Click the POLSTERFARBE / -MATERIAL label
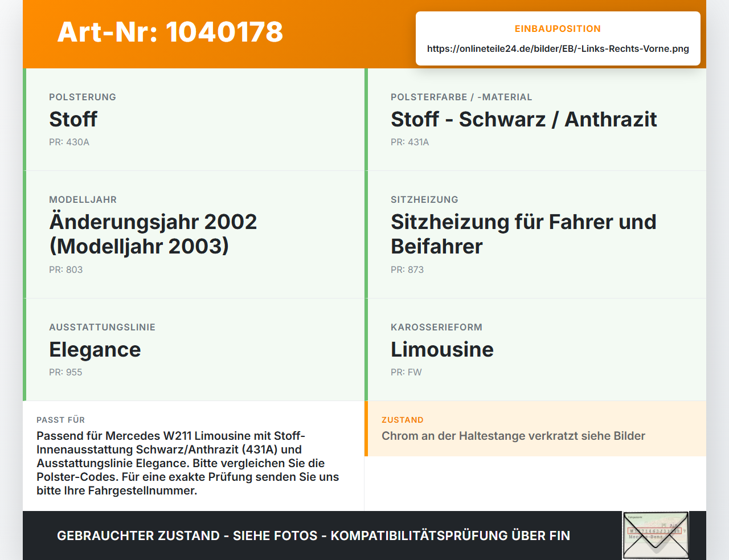The image size is (729, 560). [461, 97]
